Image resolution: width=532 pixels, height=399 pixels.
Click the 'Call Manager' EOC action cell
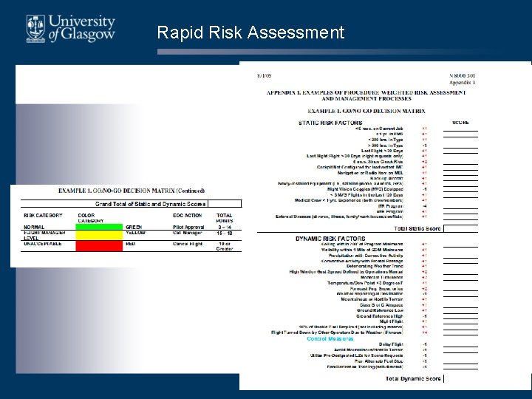(187, 233)
